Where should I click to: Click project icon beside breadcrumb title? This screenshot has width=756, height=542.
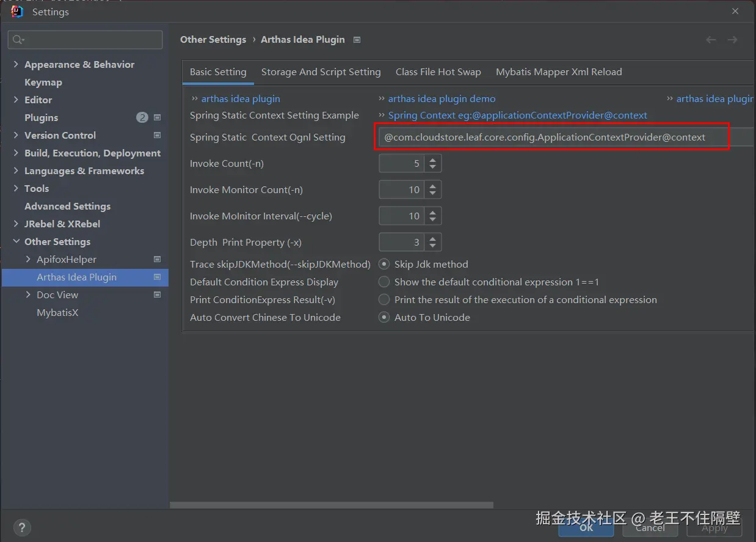[357, 40]
